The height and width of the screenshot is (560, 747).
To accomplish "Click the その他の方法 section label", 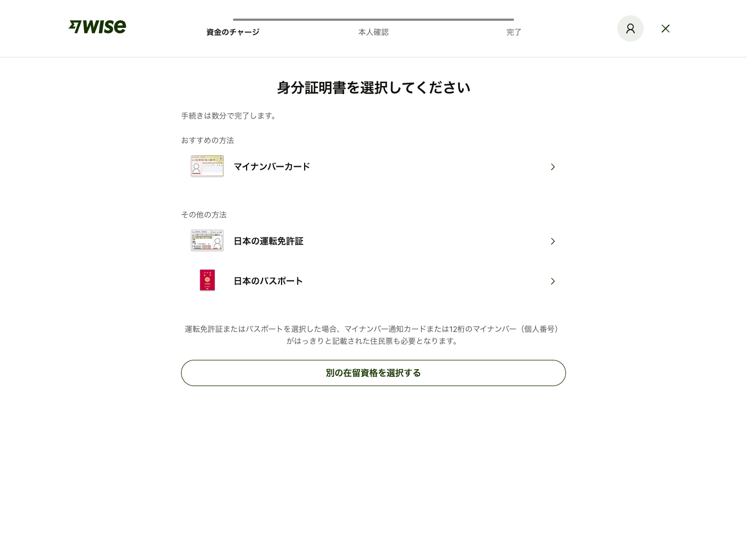I will 203,215.
